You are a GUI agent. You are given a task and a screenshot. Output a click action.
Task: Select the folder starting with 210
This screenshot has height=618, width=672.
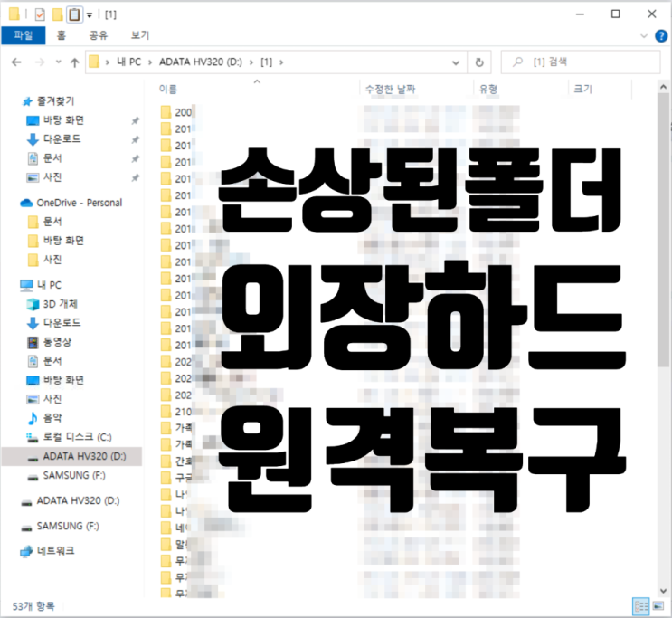[x=176, y=412]
